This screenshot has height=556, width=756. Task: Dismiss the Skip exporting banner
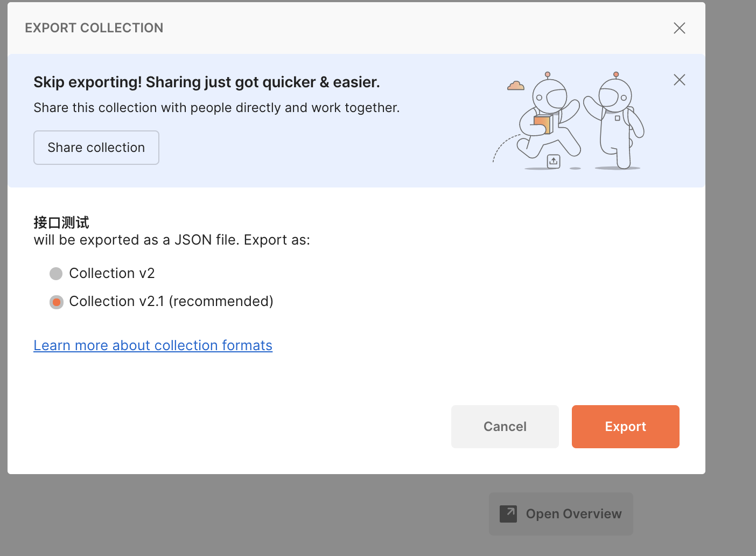tap(679, 80)
